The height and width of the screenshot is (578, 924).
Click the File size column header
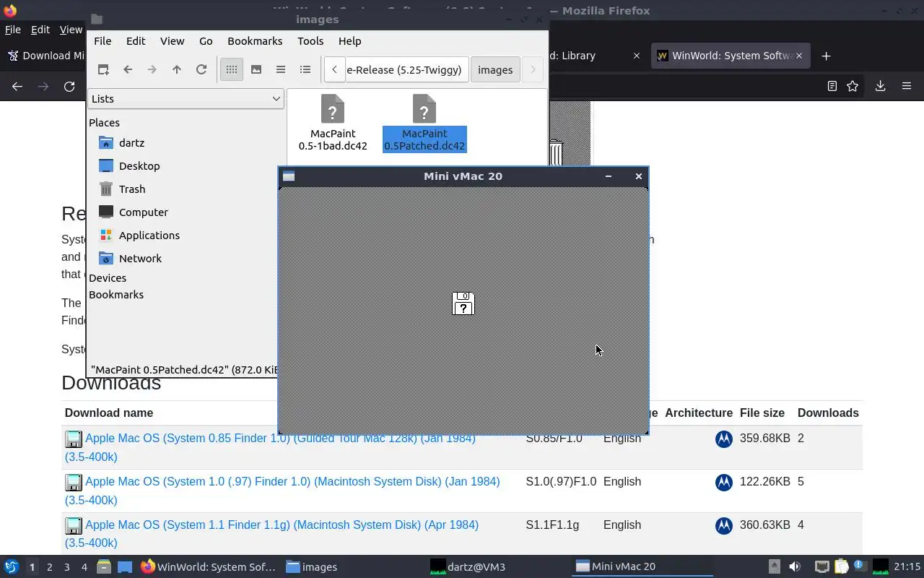[x=762, y=413]
